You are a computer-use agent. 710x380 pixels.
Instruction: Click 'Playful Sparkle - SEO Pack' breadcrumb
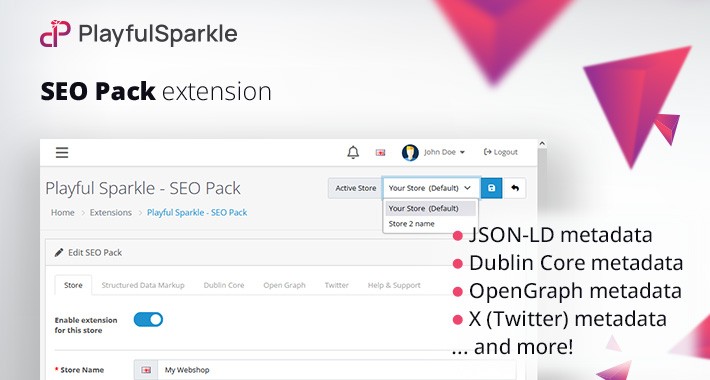click(197, 212)
